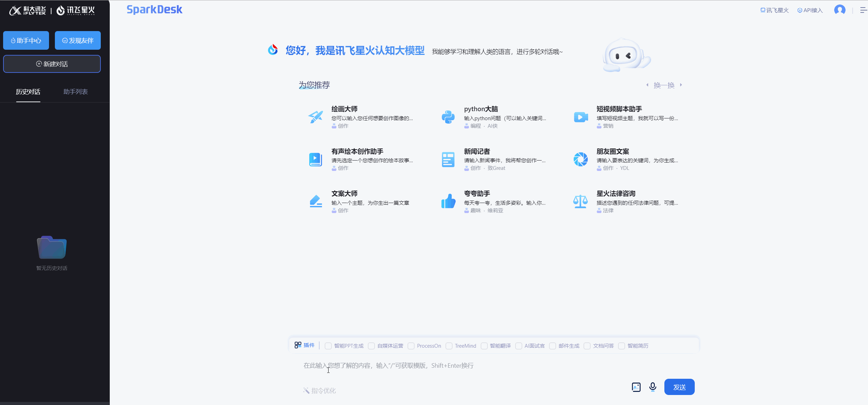Enable the 文档问答 plugin checkbox
Screen dimensions: 868x405
click(587, 346)
